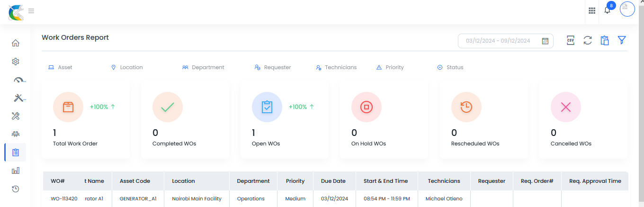Click the Technicians column header in table
Image resolution: width=644 pixels, height=207 pixels.
pyautogui.click(x=444, y=181)
